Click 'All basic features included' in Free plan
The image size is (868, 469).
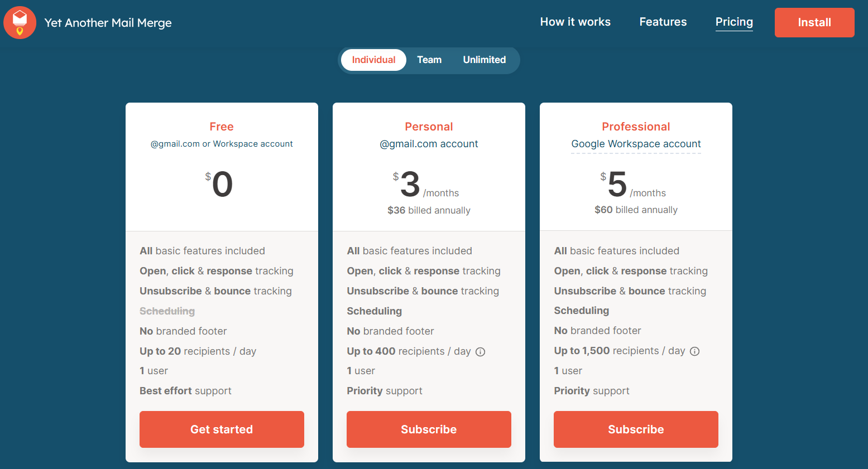click(202, 251)
